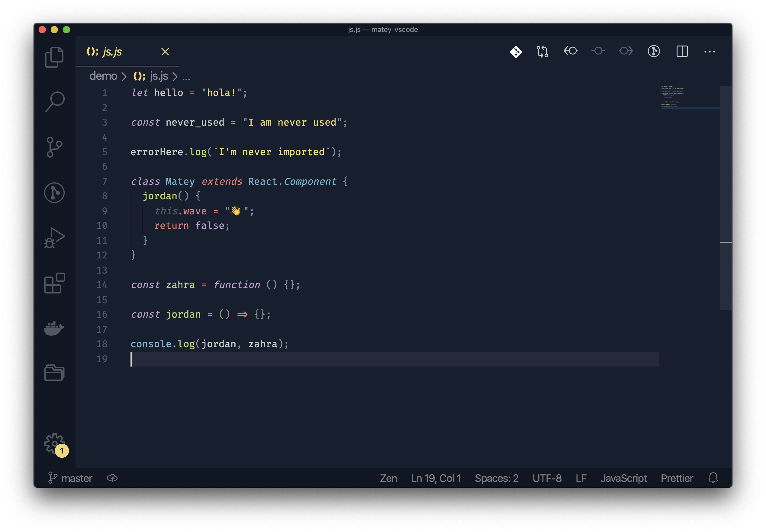Click the demo folder breadcrumb
The width and height of the screenshot is (766, 532).
[x=103, y=76]
